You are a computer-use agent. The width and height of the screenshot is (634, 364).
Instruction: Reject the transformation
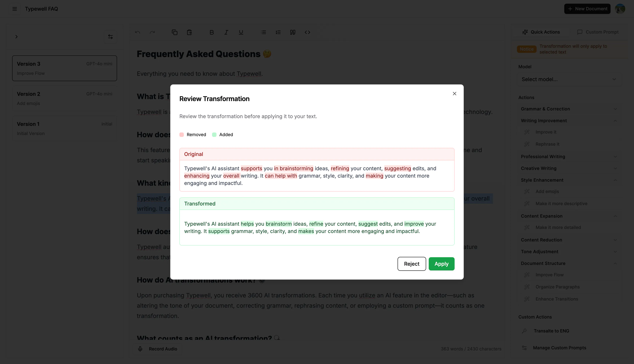pos(412,264)
